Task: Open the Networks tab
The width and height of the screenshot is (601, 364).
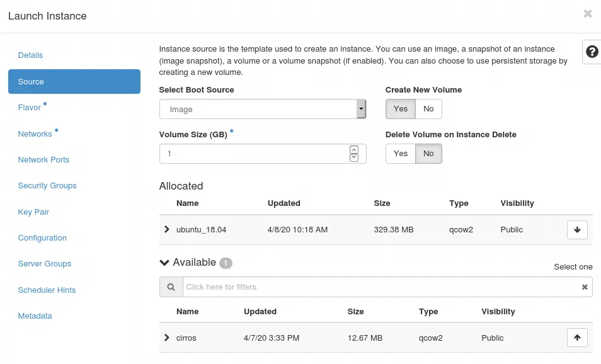Action: point(35,134)
